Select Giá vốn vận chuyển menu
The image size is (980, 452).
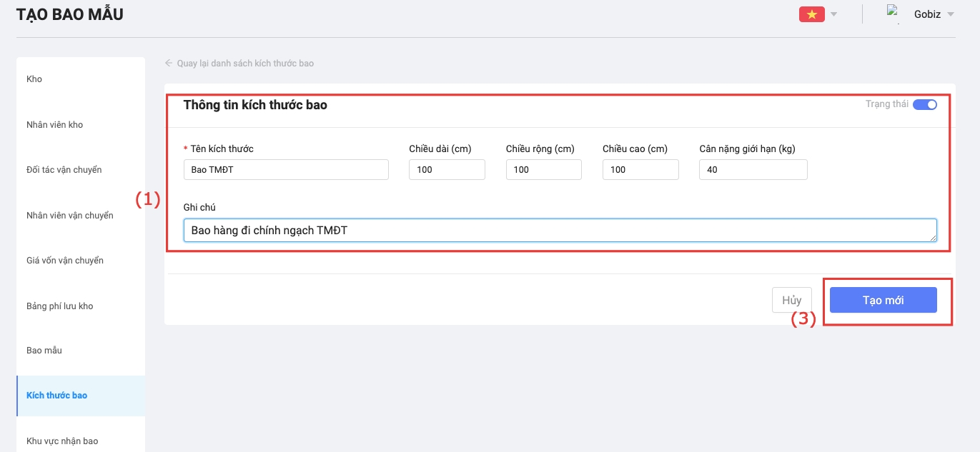point(64,261)
